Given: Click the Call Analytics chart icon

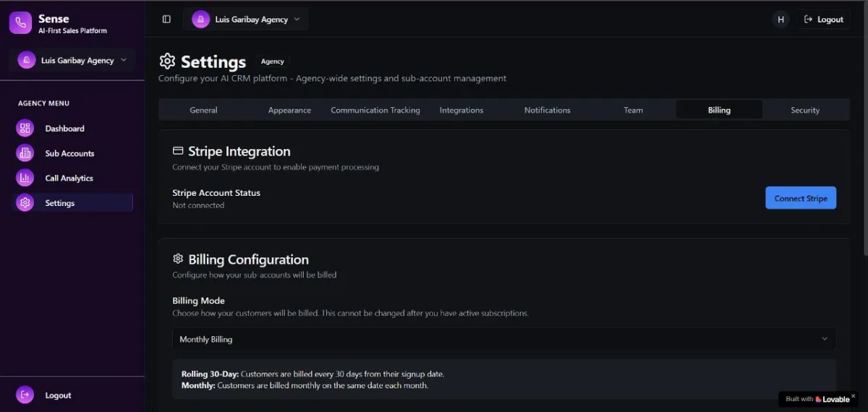Looking at the screenshot, I should [25, 178].
